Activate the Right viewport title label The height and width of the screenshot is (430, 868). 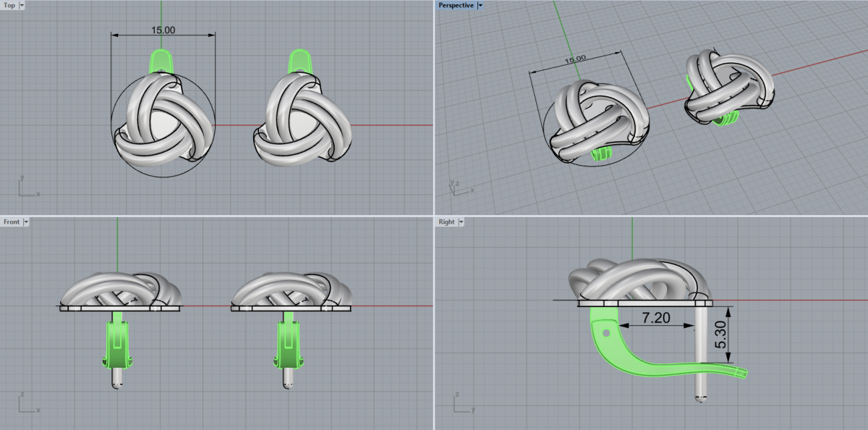(446, 222)
